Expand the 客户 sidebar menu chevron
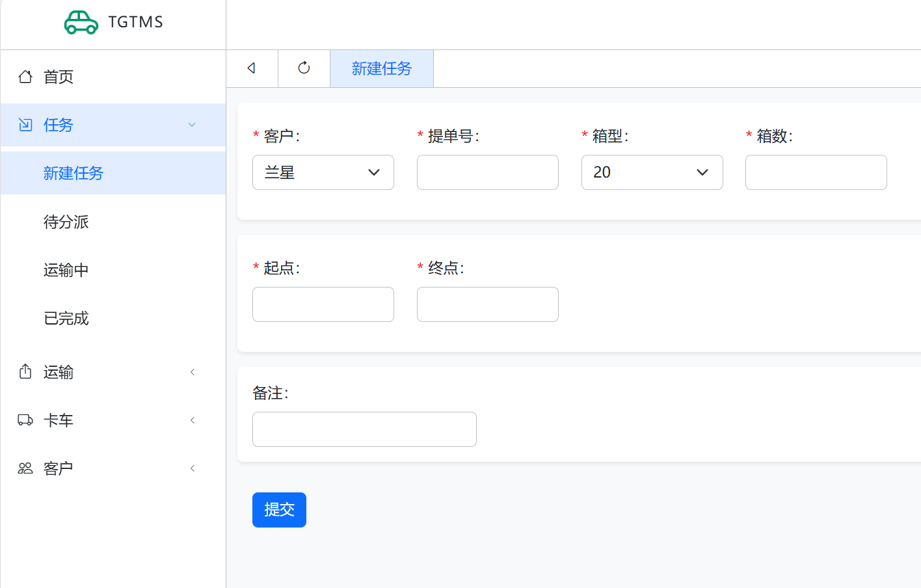Image resolution: width=921 pixels, height=588 pixels. 193,468
